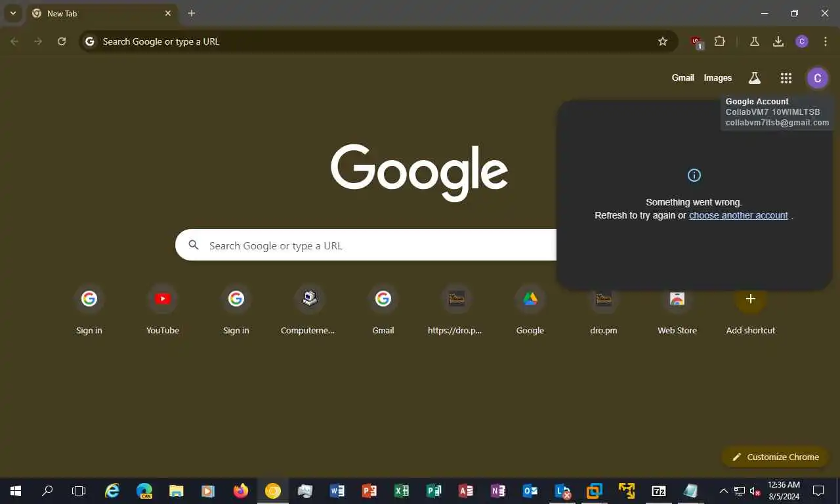Launch Excel from the taskbar
The height and width of the screenshot is (504, 840).
click(401, 490)
